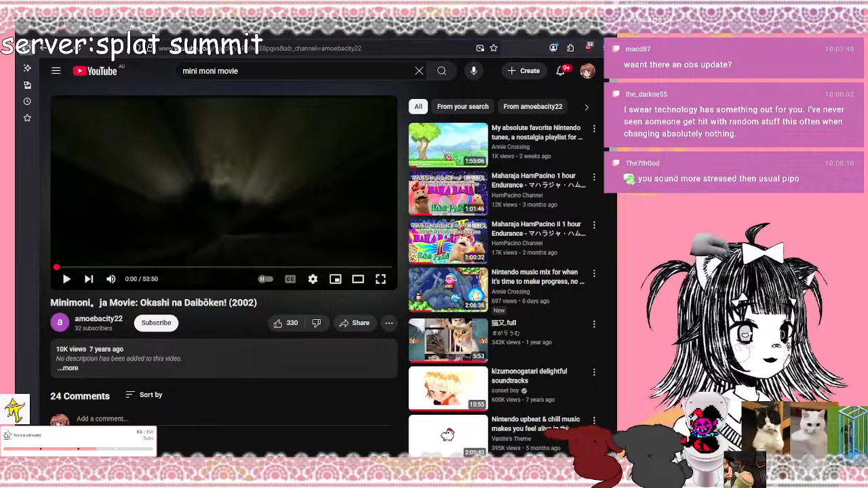
Task: Switch the player to miniplayer
Action: 336,279
